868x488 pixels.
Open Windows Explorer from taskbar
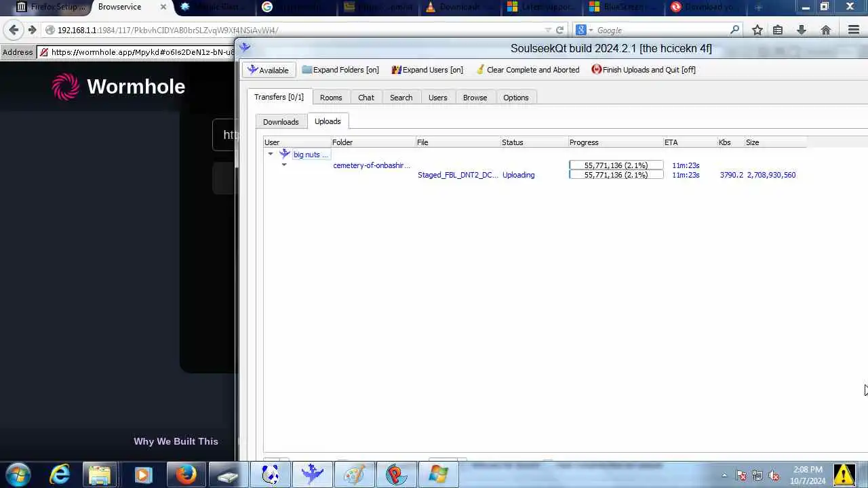pyautogui.click(x=100, y=474)
